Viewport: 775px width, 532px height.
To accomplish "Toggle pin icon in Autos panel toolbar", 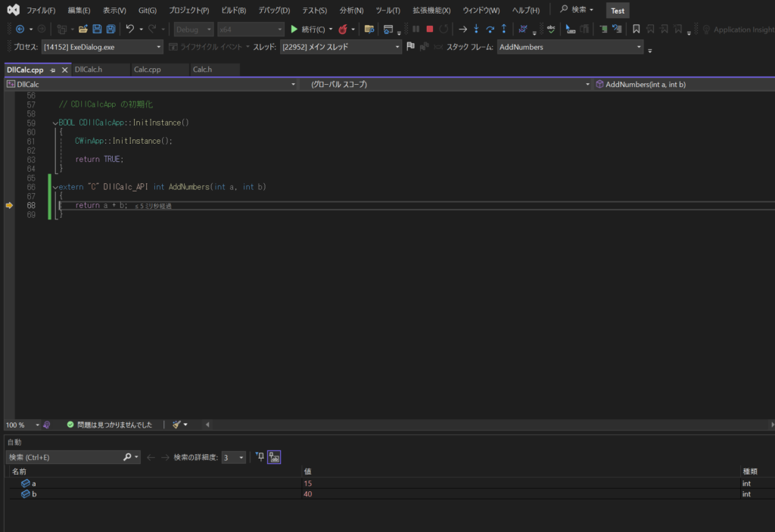I will [x=260, y=457].
